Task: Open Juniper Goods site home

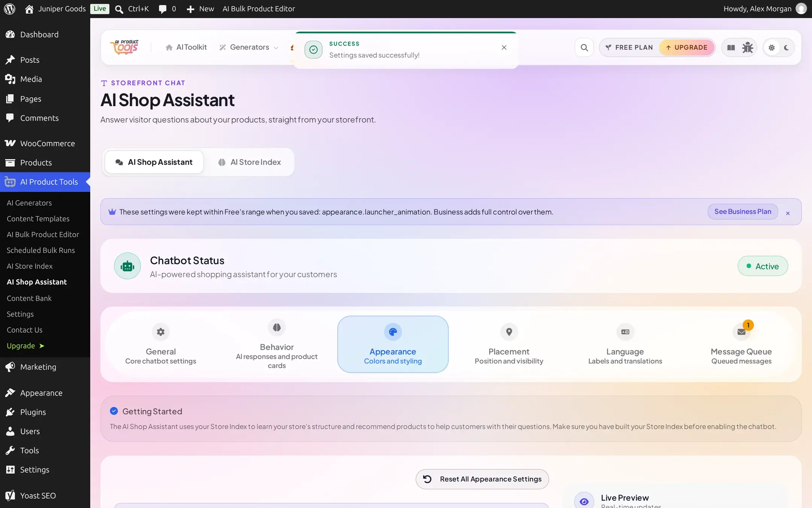Action: pyautogui.click(x=55, y=9)
